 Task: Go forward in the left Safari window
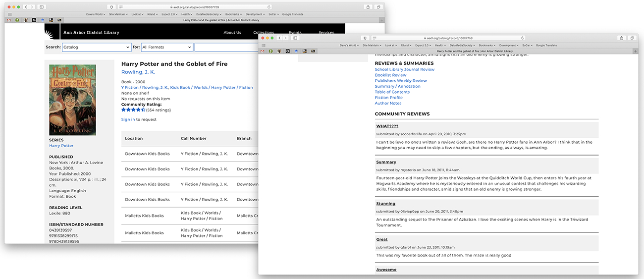coord(32,7)
